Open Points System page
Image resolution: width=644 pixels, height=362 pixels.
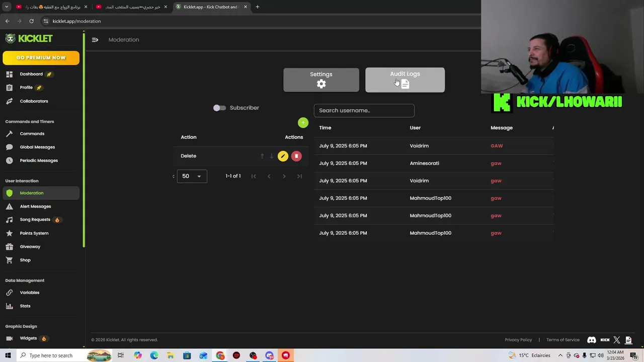[x=34, y=233]
